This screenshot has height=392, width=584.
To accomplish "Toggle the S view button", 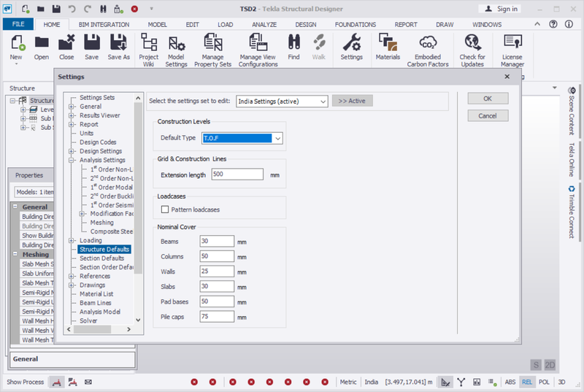I will point(536,365).
